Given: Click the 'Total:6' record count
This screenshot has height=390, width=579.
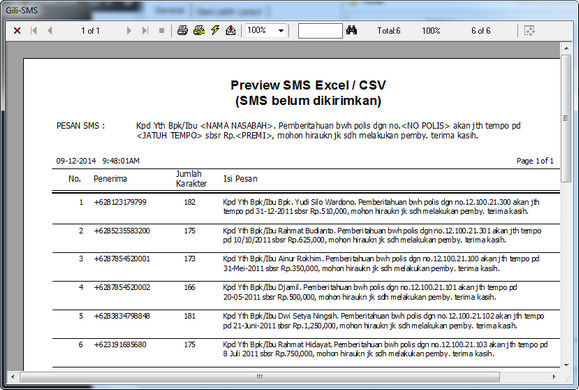Looking at the screenshot, I should (389, 31).
